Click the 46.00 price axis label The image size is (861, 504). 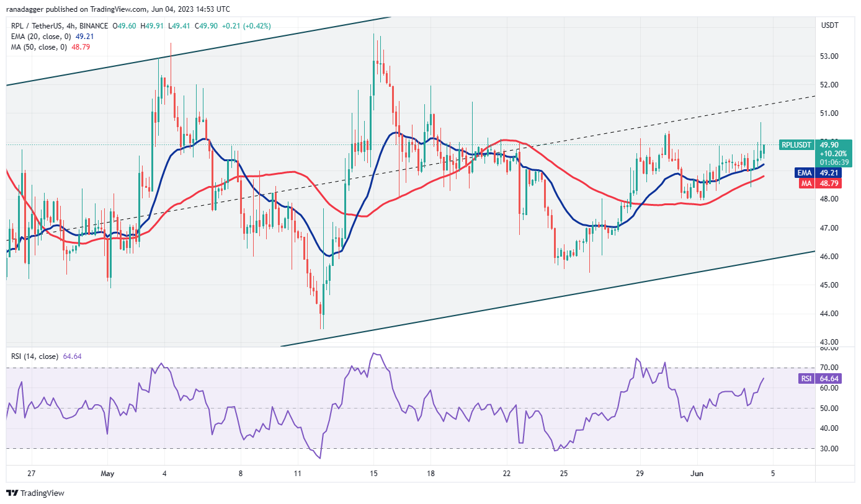point(829,257)
